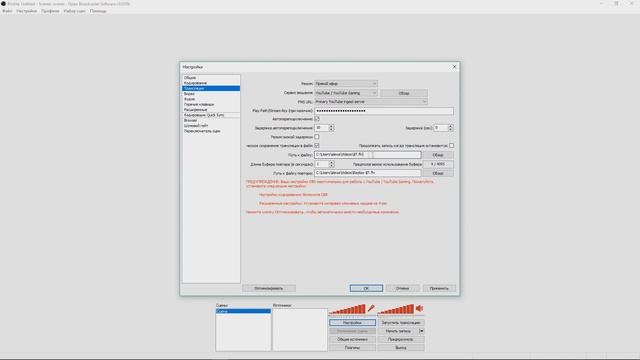Toggle the microphone mute icon
This screenshot has width=640, height=360.
(x=371, y=309)
